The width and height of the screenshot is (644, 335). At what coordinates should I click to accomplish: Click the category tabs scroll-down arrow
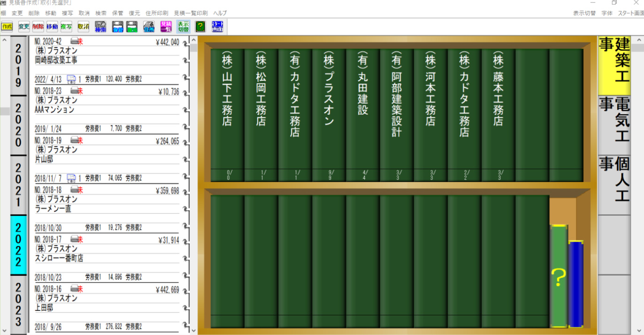(637, 330)
